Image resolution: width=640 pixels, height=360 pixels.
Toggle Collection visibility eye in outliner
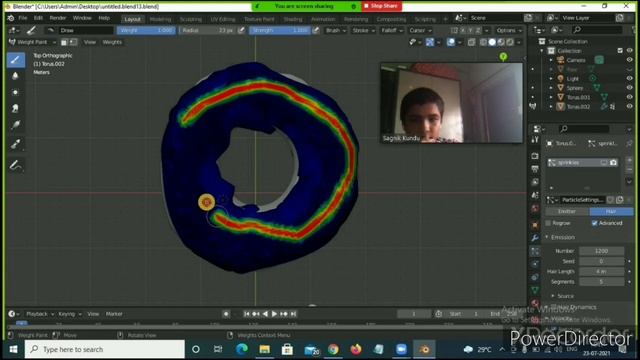629,51
